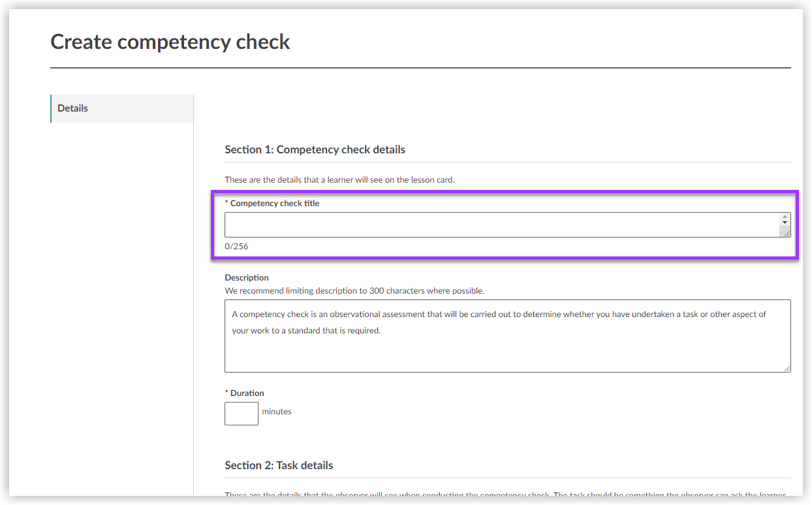Click the '* Competency check title' label
812x505 pixels.
(272, 203)
